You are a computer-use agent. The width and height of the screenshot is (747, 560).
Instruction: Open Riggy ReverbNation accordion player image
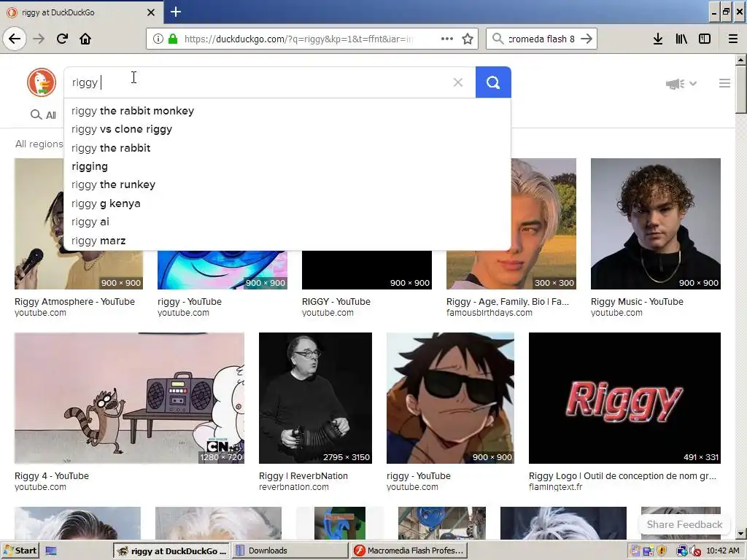click(x=315, y=398)
